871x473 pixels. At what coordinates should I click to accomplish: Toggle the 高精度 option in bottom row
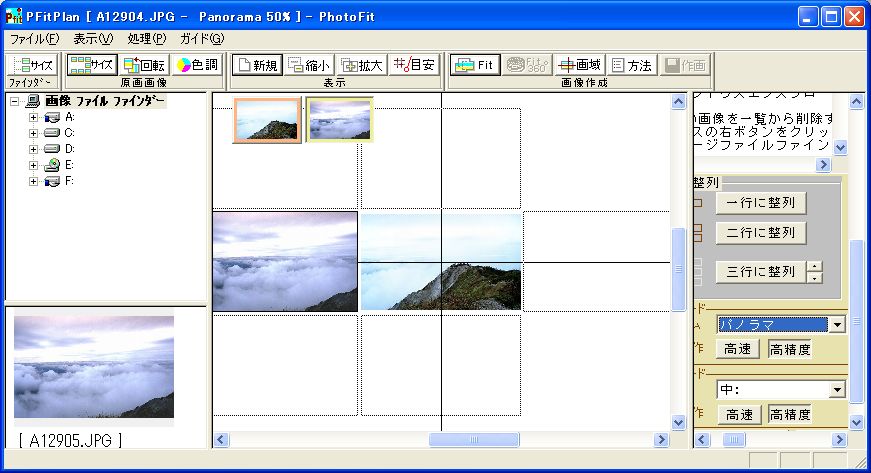coord(789,414)
